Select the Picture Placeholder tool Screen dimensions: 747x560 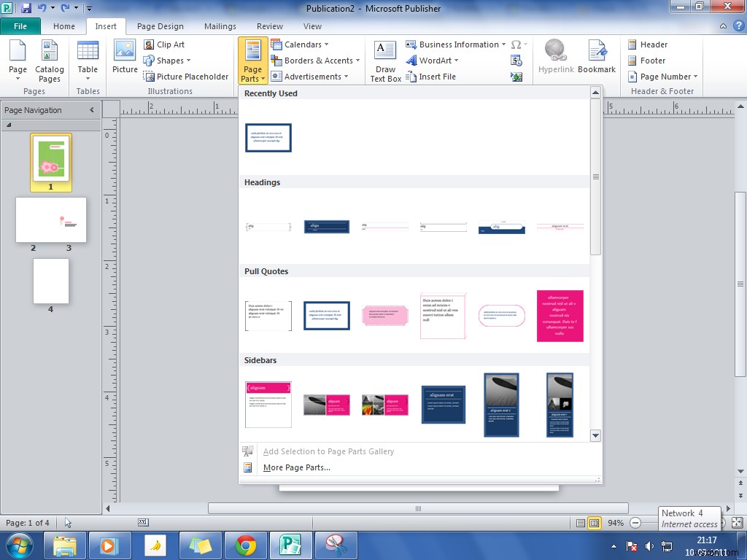187,77
